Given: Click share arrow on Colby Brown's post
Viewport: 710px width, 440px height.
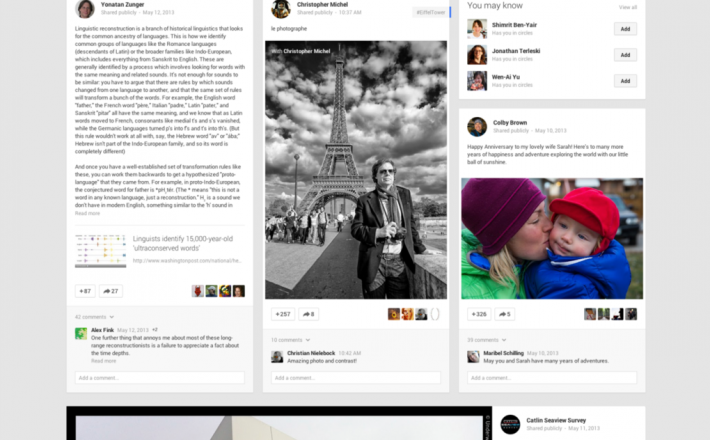Looking at the screenshot, I should tap(504, 314).
